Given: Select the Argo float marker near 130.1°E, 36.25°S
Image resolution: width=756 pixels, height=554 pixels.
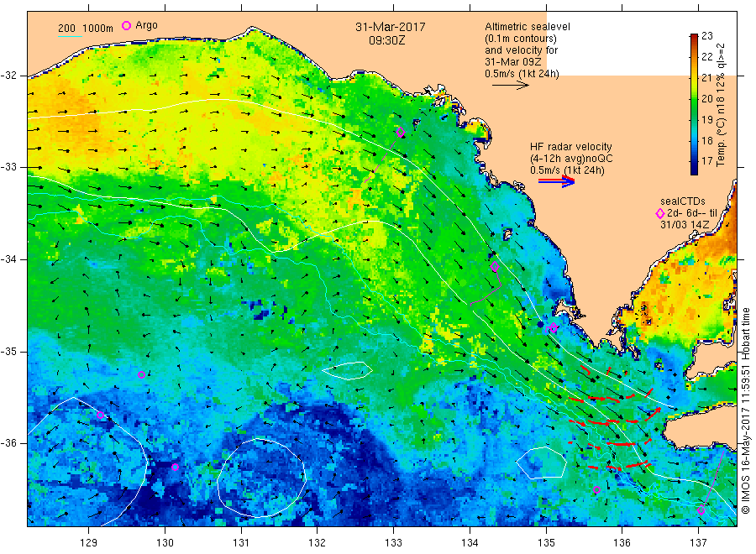Looking at the screenshot, I should tap(175, 467).
